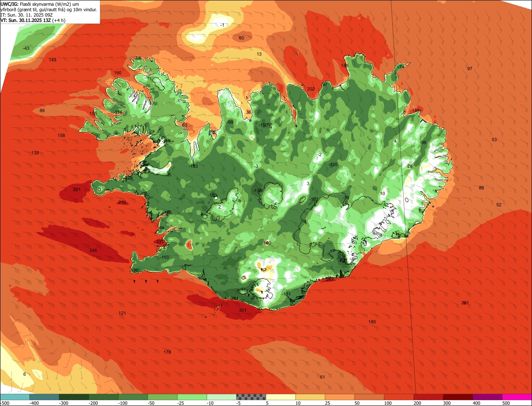532x406 pixels.
Task: Click the '-107' value in central Iceland
Action: 314,199
